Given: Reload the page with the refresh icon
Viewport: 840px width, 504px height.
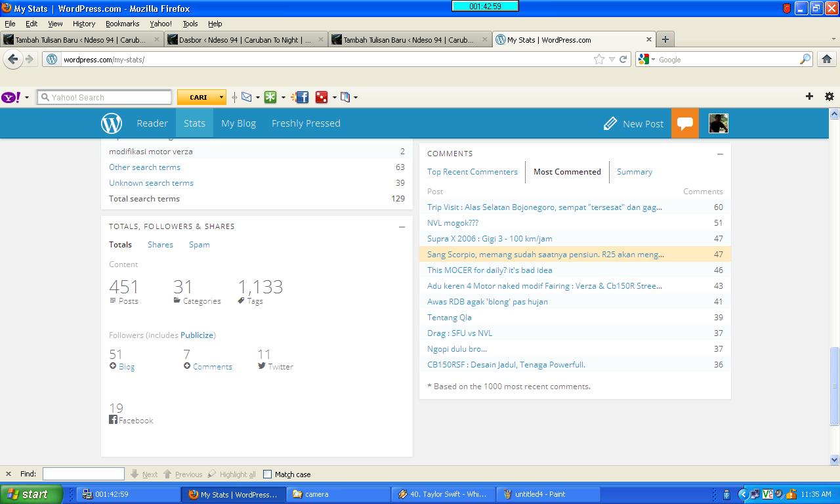Looking at the screenshot, I should pyautogui.click(x=623, y=59).
